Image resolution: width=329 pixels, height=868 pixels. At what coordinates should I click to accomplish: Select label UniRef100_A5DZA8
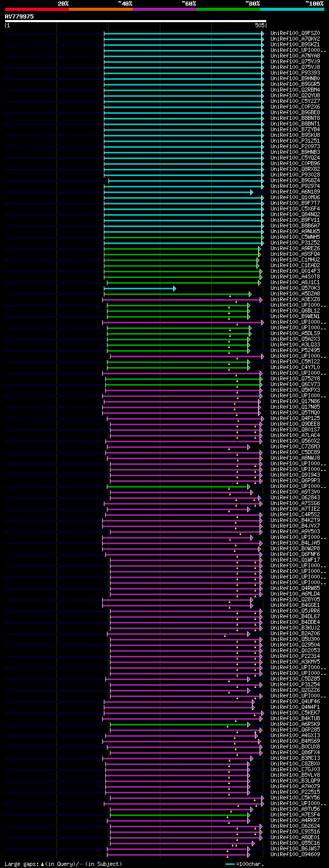295,293
